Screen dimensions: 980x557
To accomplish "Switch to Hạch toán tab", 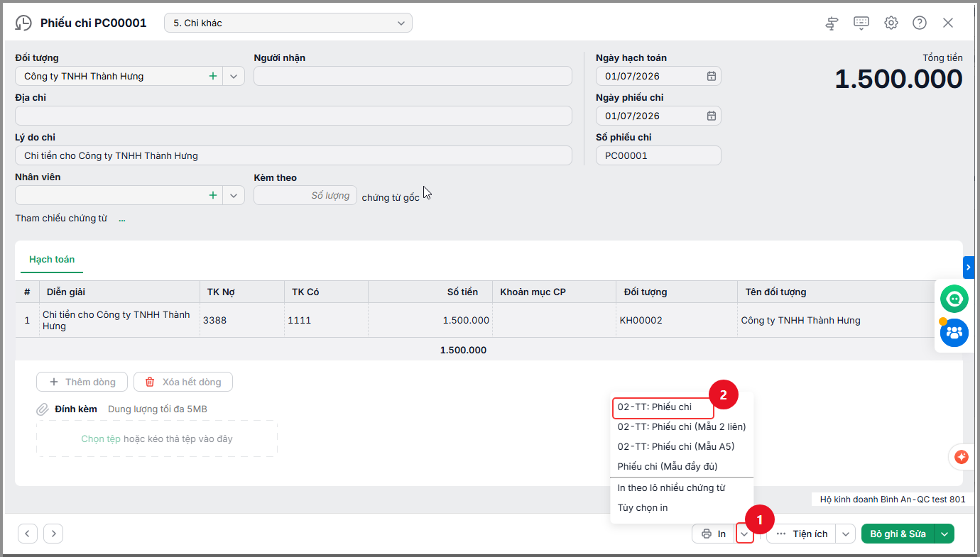I will pyautogui.click(x=52, y=260).
